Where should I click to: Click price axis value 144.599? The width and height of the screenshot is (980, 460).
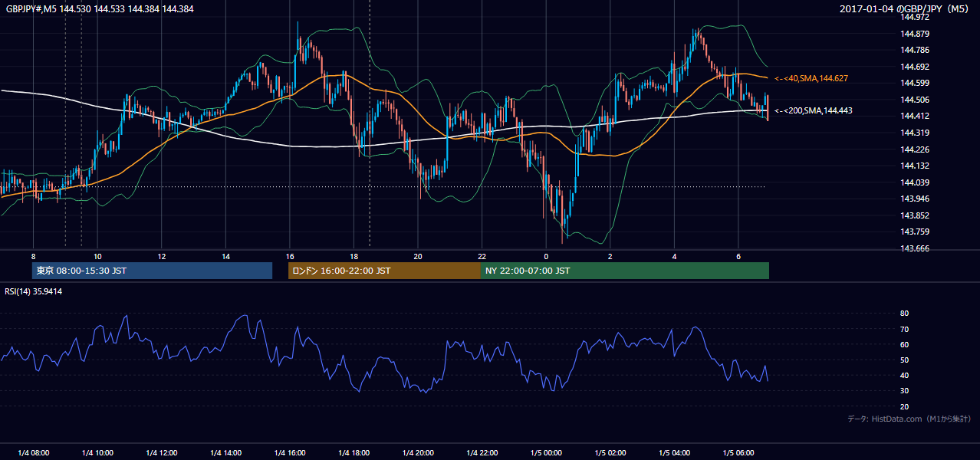[x=915, y=83]
